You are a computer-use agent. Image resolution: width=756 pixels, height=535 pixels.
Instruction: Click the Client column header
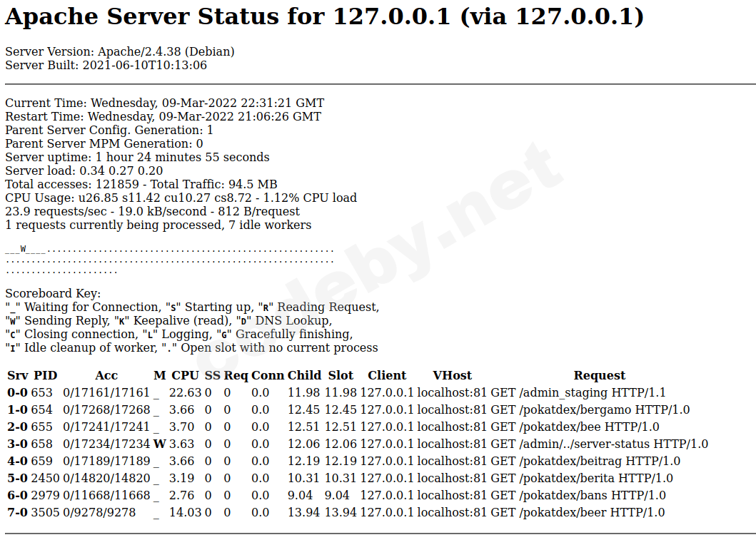(387, 375)
